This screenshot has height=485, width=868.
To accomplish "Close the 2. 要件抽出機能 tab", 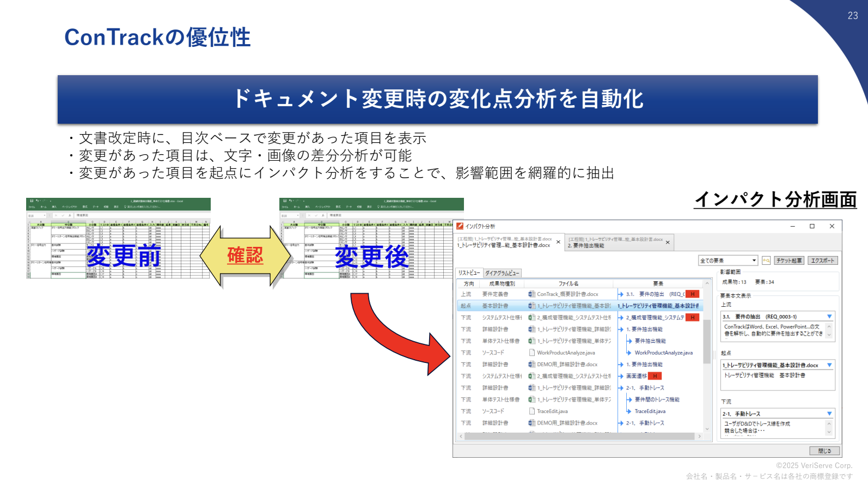I will (668, 242).
